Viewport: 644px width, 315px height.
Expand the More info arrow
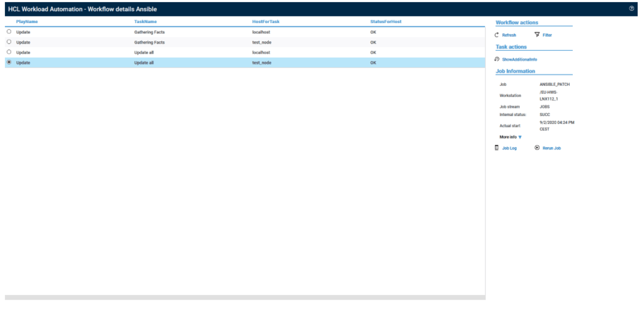520,137
